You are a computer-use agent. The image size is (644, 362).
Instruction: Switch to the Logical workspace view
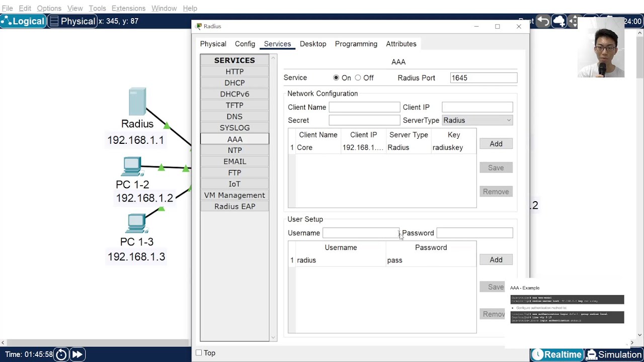tap(24, 21)
